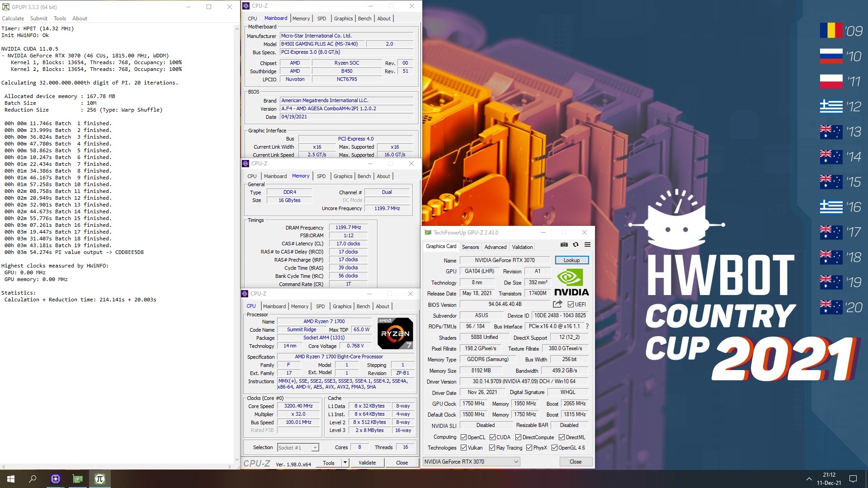Toggle the CUDA checkbox
The height and width of the screenshot is (488, 868).
492,437
